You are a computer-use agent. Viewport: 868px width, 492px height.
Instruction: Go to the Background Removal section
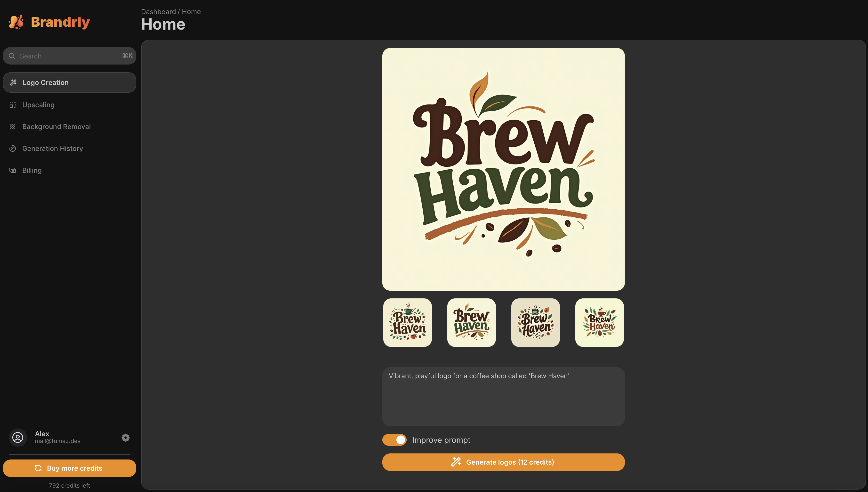coord(56,127)
